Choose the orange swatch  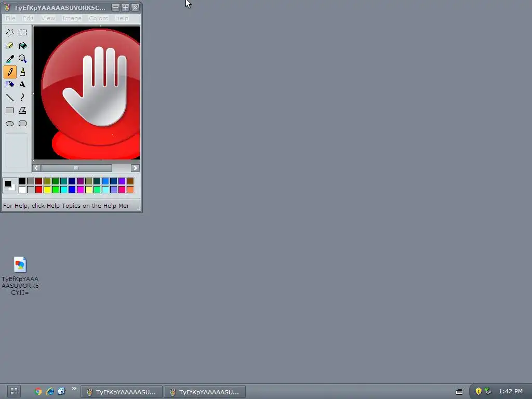click(x=130, y=189)
